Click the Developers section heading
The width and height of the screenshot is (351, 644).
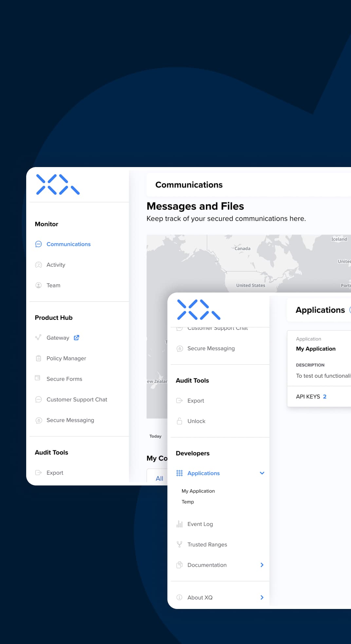point(193,453)
